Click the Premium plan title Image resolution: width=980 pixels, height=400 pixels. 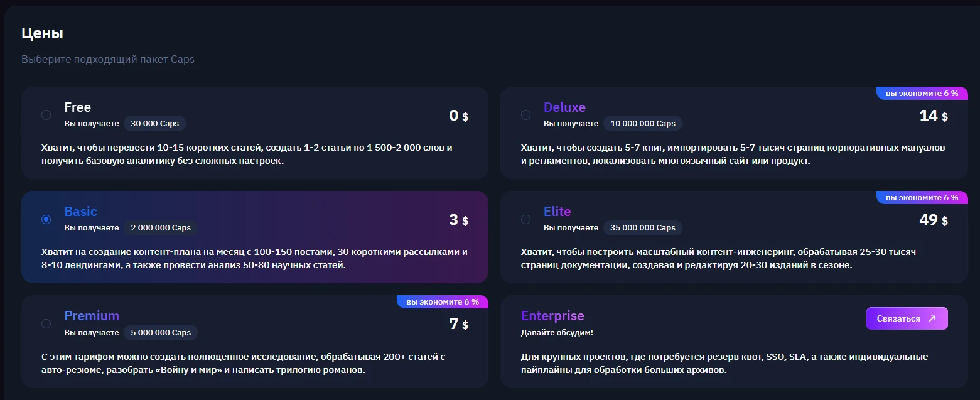coord(92,316)
